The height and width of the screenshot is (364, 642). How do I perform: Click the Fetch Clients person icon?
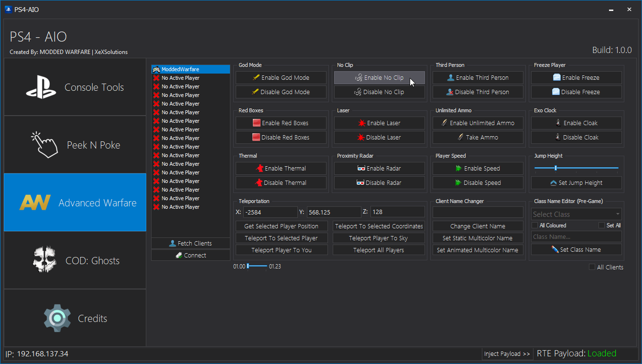(173, 243)
